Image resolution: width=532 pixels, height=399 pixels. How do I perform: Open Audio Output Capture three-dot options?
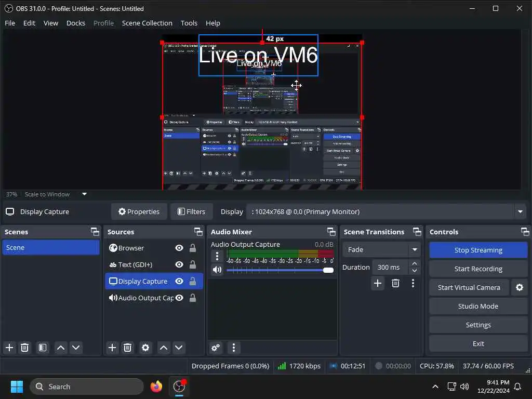(217, 256)
